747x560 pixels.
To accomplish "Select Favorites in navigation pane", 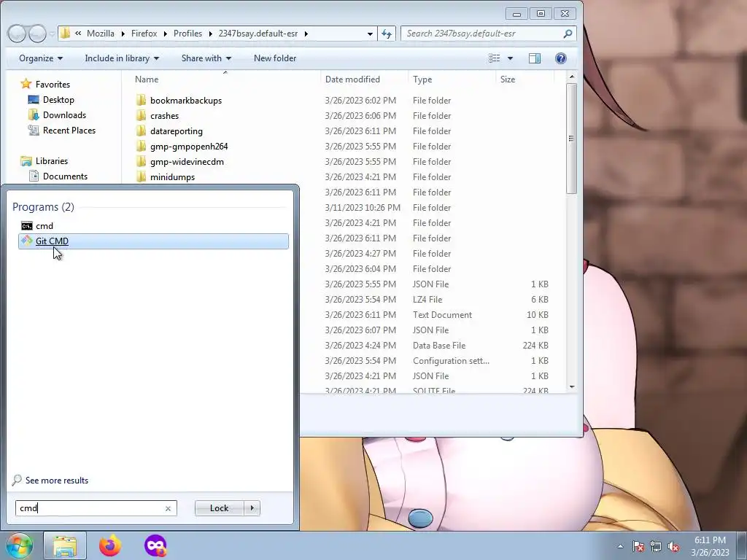I will point(53,85).
